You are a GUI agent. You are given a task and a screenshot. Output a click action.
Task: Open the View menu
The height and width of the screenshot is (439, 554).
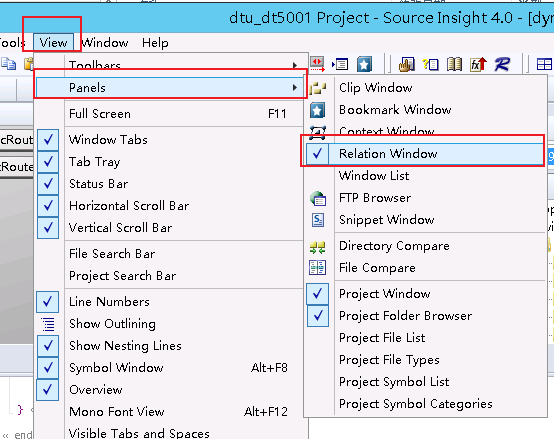click(53, 43)
